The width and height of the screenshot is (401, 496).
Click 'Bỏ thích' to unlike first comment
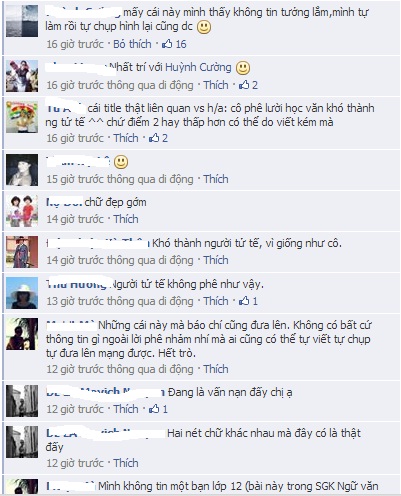pos(132,44)
